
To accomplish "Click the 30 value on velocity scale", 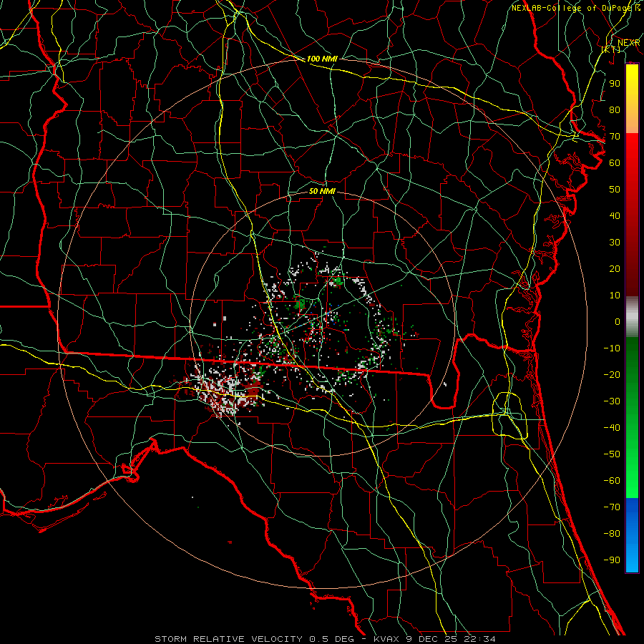I will click(x=615, y=243).
